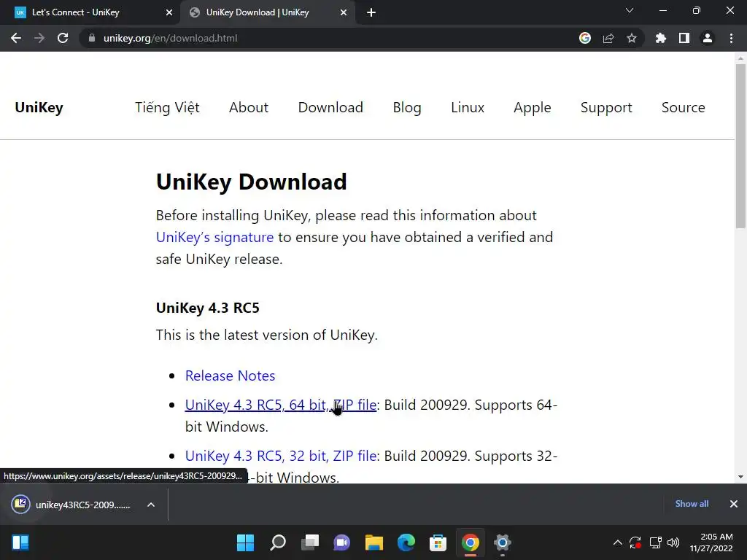Go back to the previous page
The width and height of the screenshot is (747, 560).
16,38
